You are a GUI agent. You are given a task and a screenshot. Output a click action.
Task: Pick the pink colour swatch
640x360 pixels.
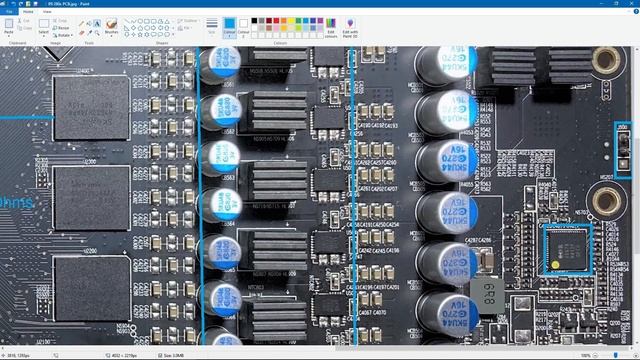[x=276, y=28]
